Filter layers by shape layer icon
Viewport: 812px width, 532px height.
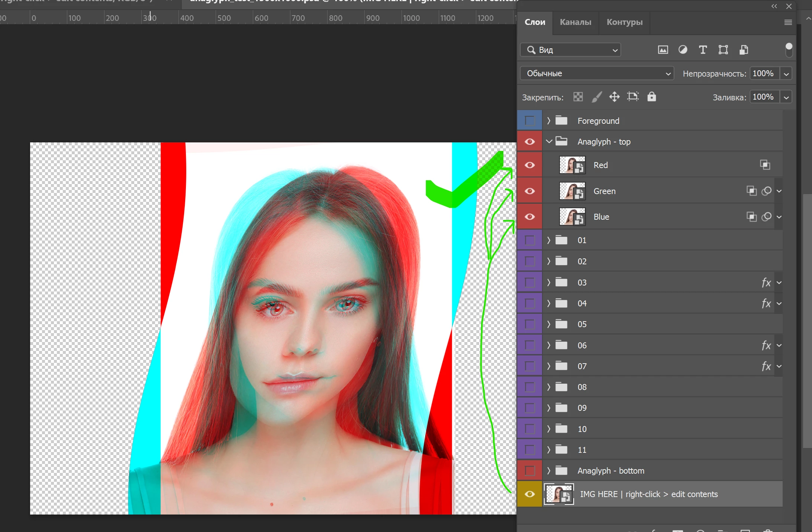[x=723, y=50]
